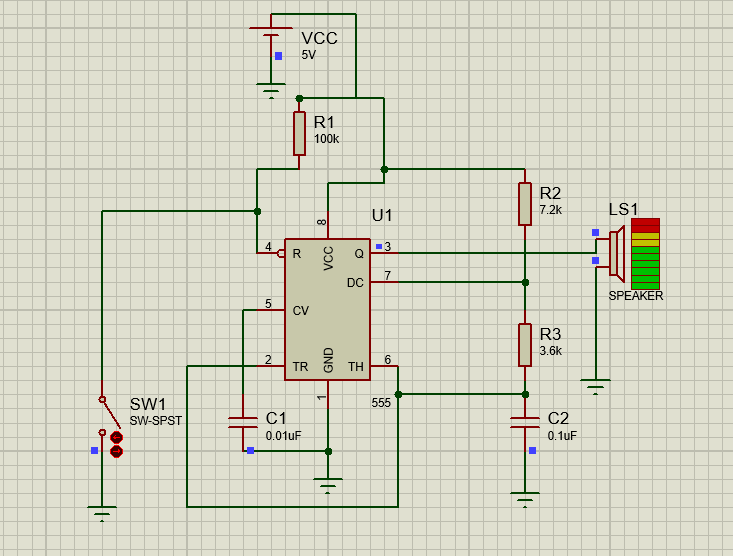Select the '7.2k' value text
Screen dimensions: 733x556
click(551, 210)
